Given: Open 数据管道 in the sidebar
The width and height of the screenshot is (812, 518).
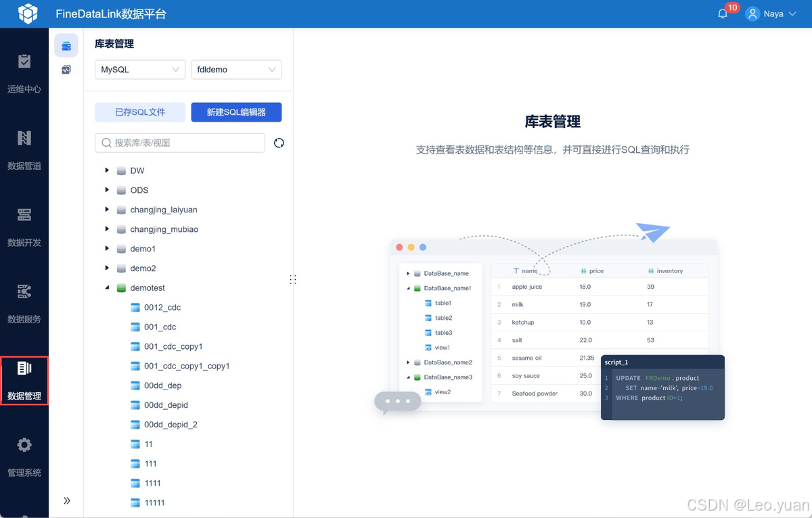Looking at the screenshot, I should (24, 150).
